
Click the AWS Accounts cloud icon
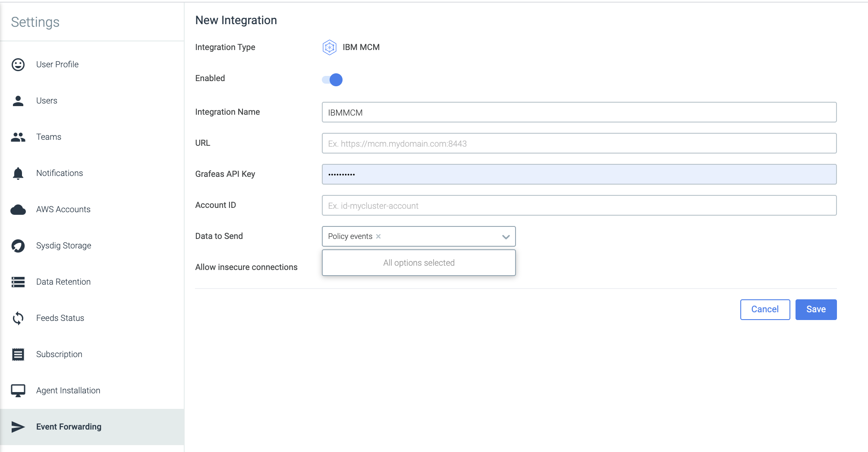(18, 210)
